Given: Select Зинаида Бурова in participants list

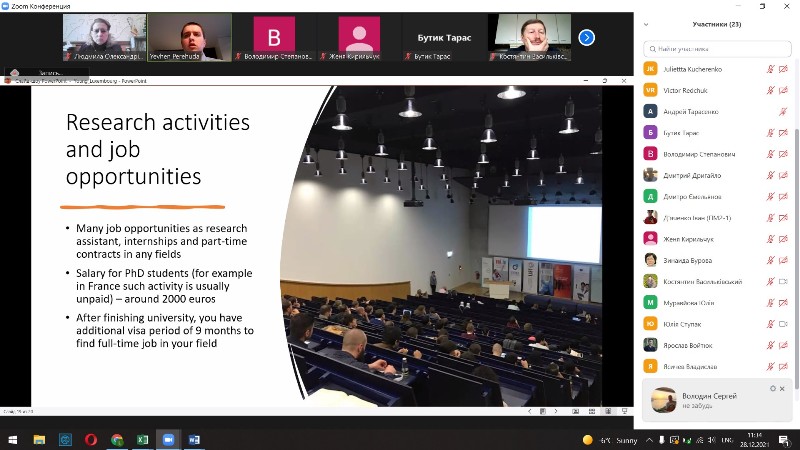Looking at the screenshot, I should tap(715, 260).
